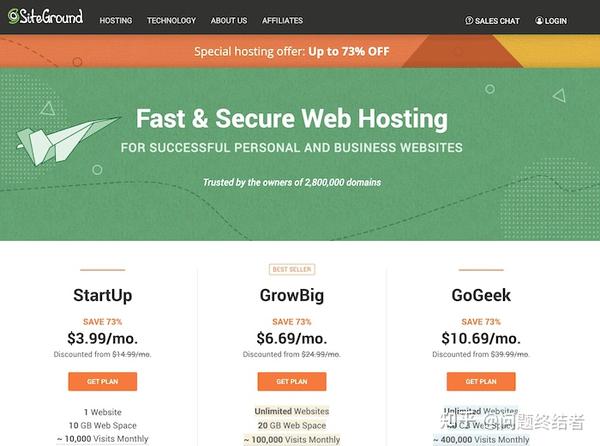Image resolution: width=600 pixels, height=446 pixels.
Task: Get the GrowBig plan
Action: [291, 381]
